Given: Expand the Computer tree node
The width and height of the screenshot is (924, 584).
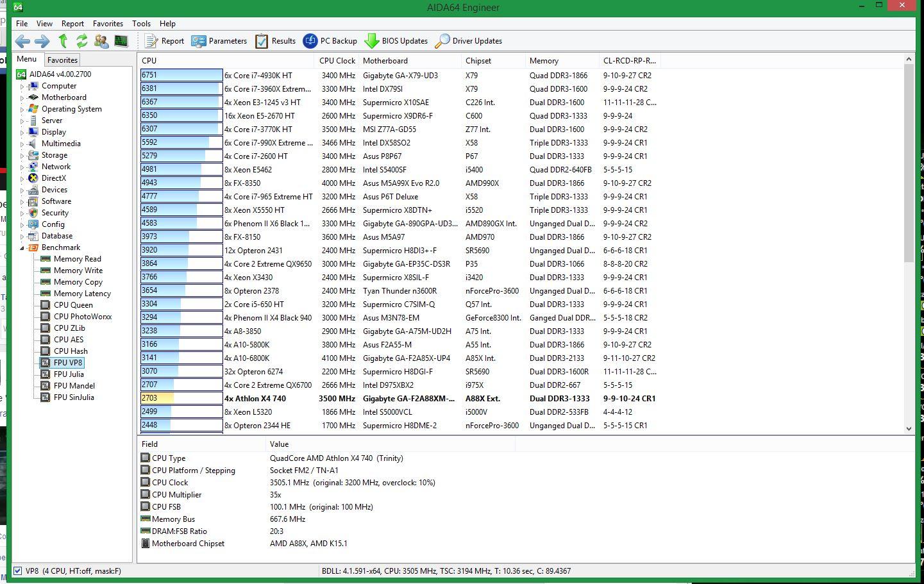Looking at the screenshot, I should [22, 86].
